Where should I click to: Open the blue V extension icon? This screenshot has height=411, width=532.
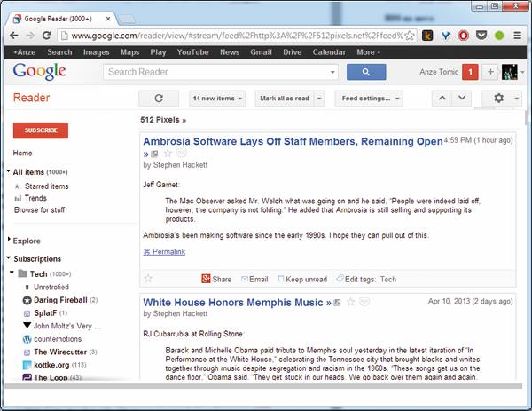pyautogui.click(x=445, y=36)
